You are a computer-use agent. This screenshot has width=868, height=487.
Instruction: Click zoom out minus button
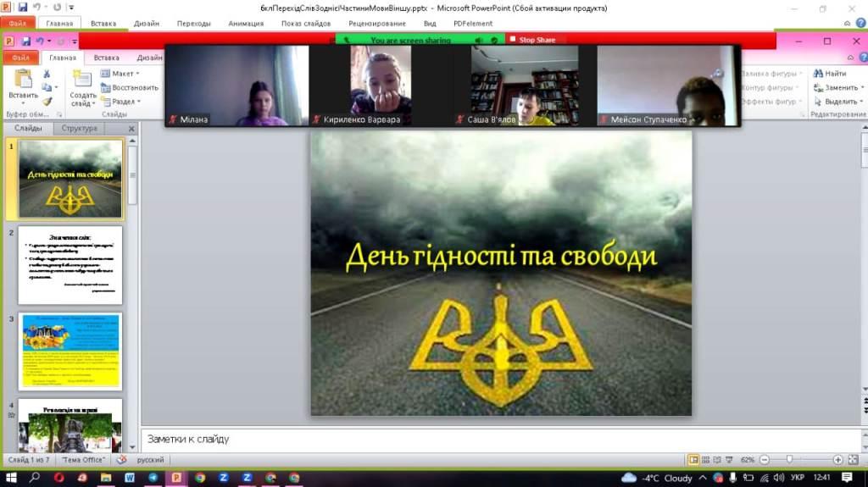click(765, 460)
